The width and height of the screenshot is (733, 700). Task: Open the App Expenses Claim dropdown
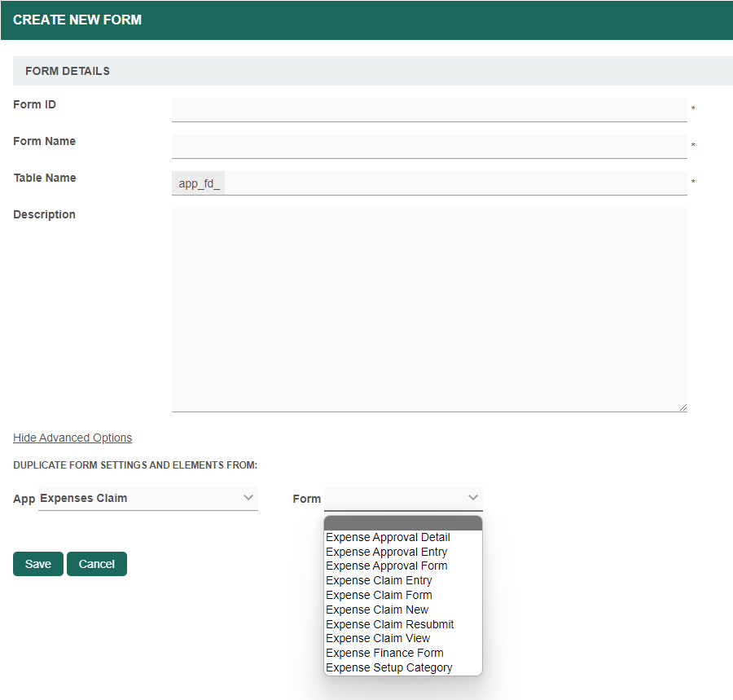click(148, 498)
